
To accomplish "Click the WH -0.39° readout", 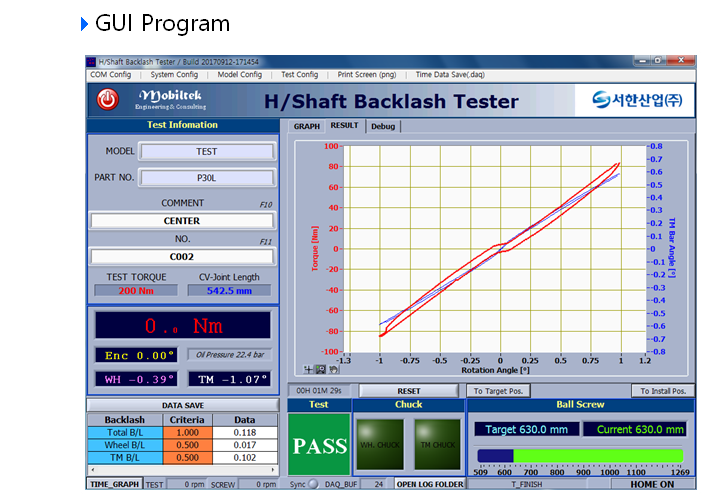I will pyautogui.click(x=136, y=379).
